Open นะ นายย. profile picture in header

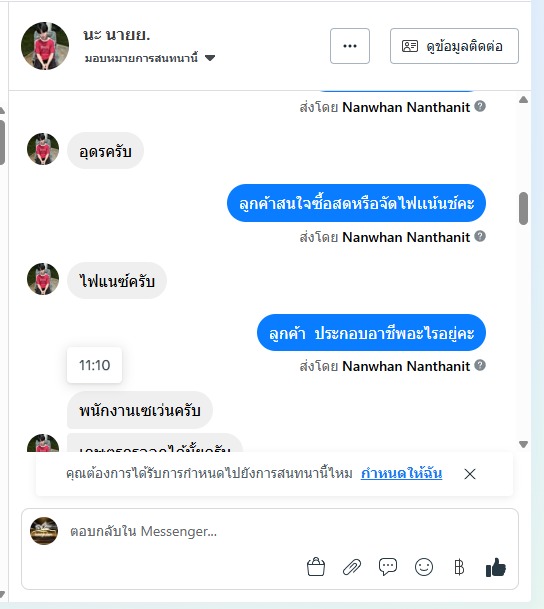click(45, 46)
